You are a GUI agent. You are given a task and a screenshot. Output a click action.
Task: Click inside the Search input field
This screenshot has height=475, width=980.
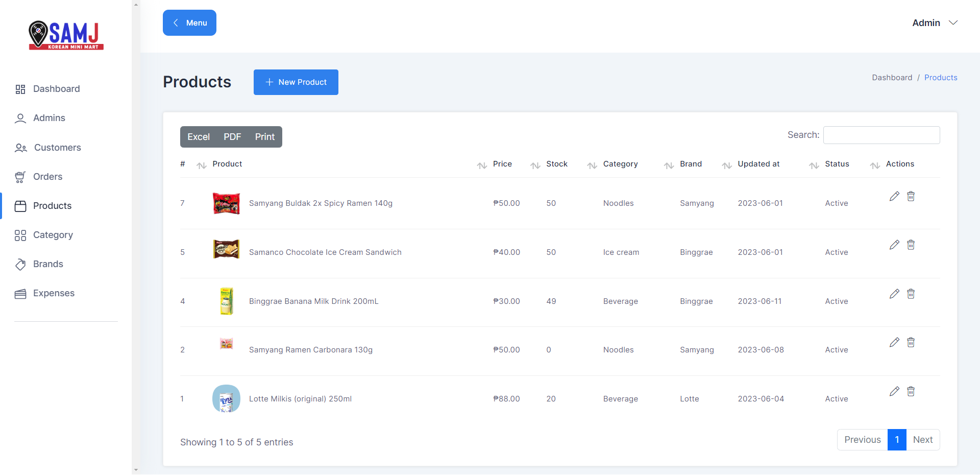pos(881,135)
